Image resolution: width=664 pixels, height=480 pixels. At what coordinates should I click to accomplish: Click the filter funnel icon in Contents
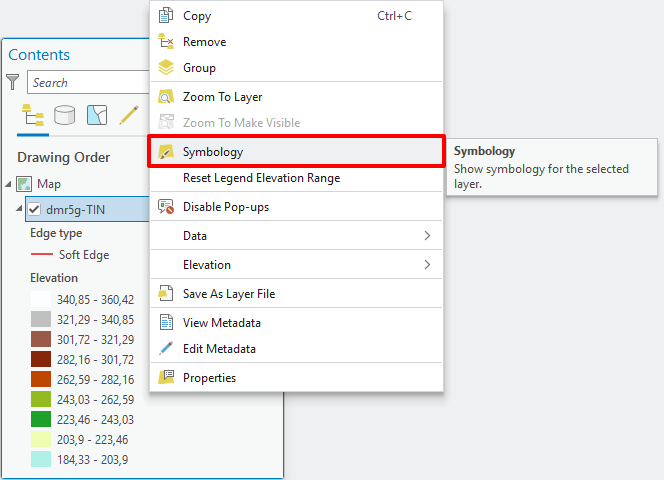pyautogui.click(x=13, y=82)
